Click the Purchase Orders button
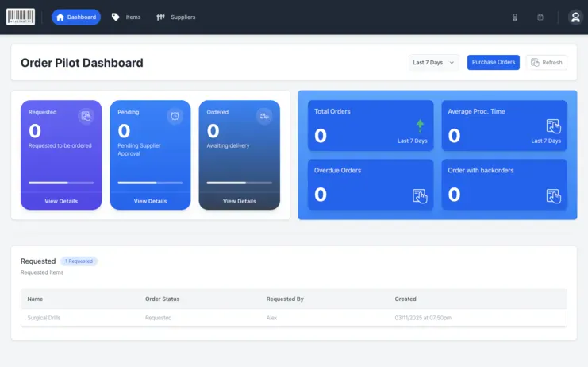Image resolution: width=588 pixels, height=367 pixels. pyautogui.click(x=493, y=62)
